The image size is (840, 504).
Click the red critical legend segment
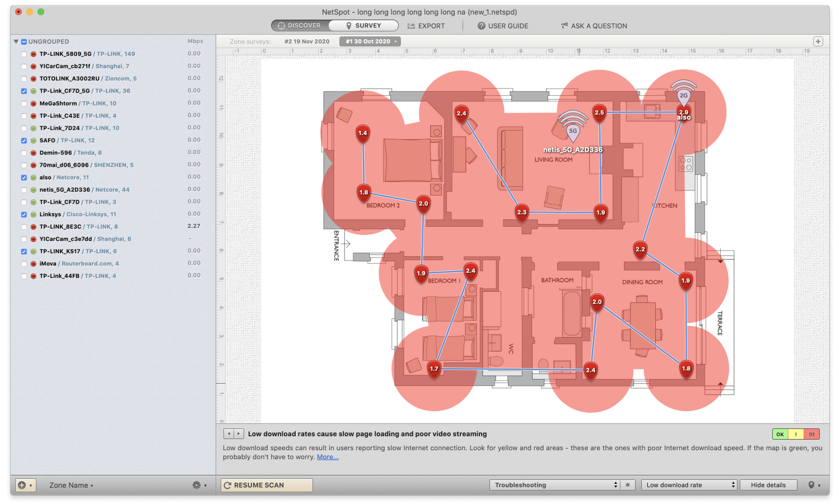[x=811, y=434]
